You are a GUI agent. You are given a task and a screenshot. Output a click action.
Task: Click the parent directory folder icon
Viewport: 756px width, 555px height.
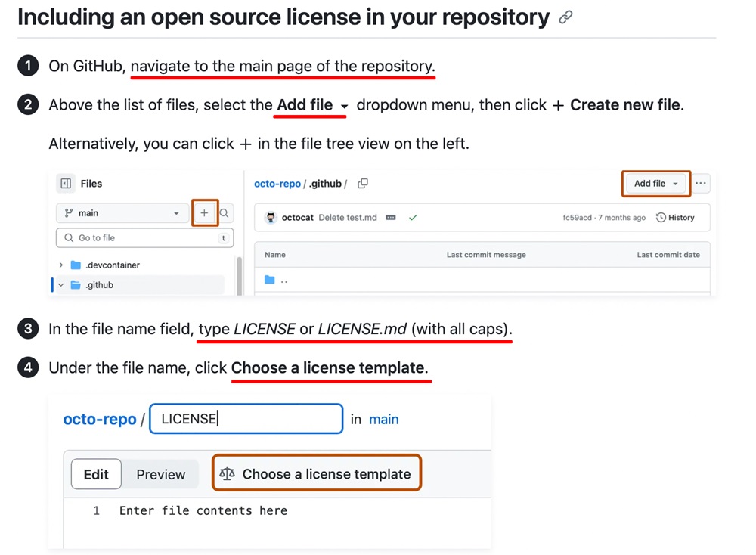270,281
